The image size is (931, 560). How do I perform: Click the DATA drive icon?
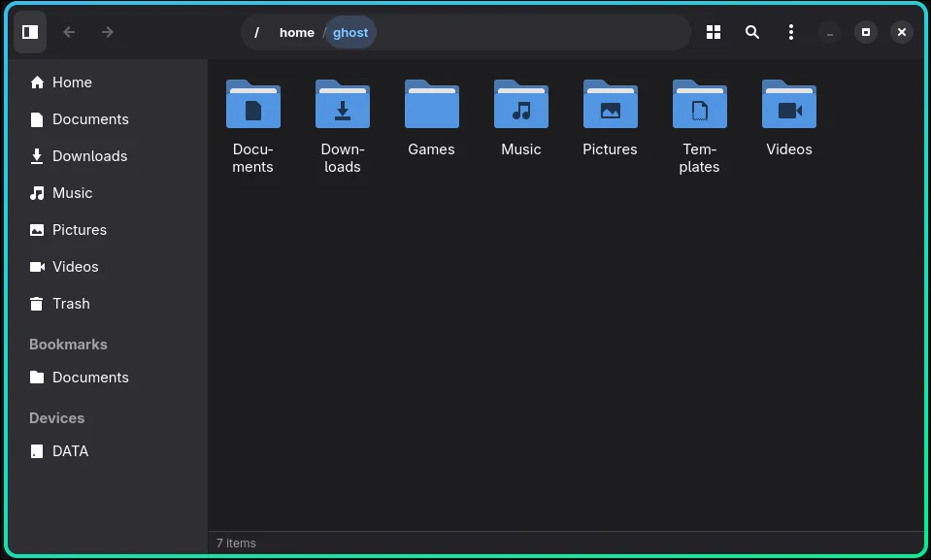pos(37,451)
